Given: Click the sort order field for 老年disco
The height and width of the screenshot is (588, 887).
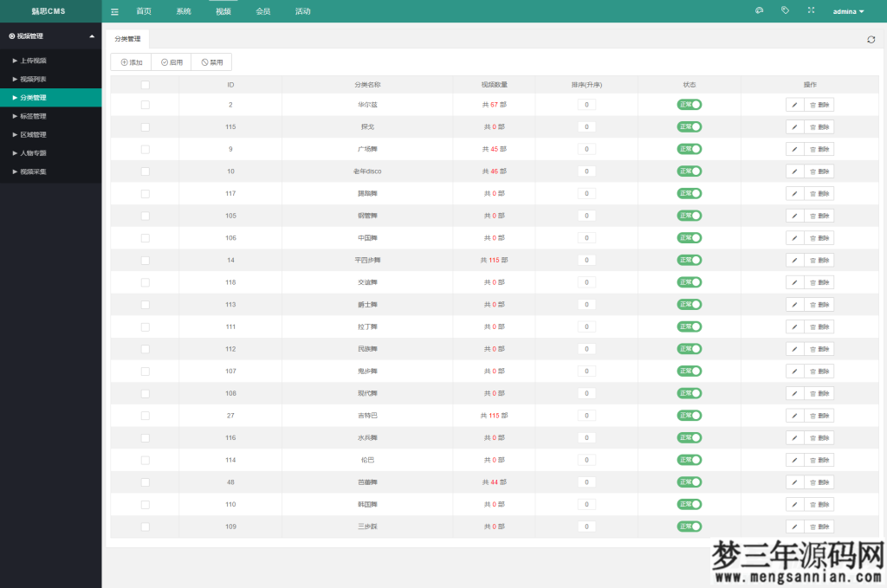Looking at the screenshot, I should click(586, 171).
